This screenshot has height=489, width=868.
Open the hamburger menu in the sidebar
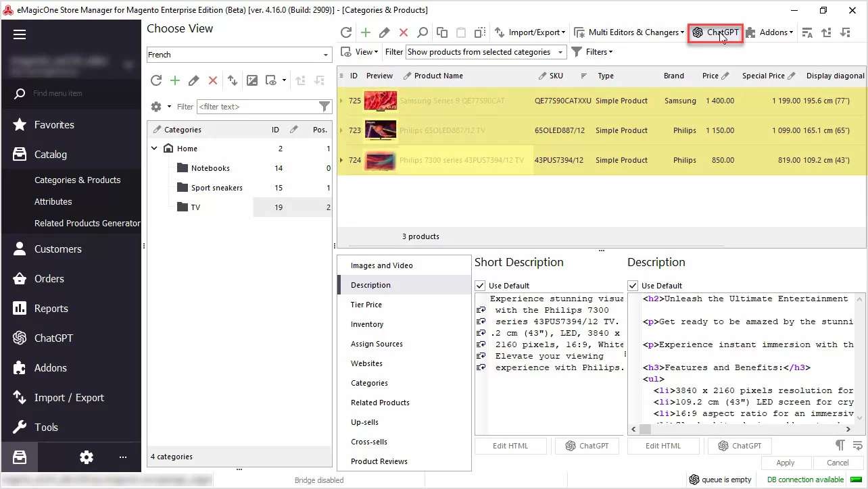tap(19, 35)
